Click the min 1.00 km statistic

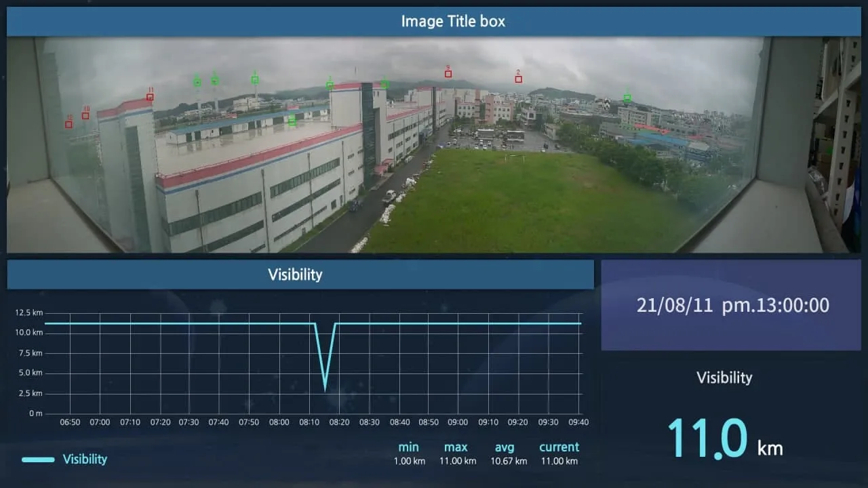pos(409,454)
